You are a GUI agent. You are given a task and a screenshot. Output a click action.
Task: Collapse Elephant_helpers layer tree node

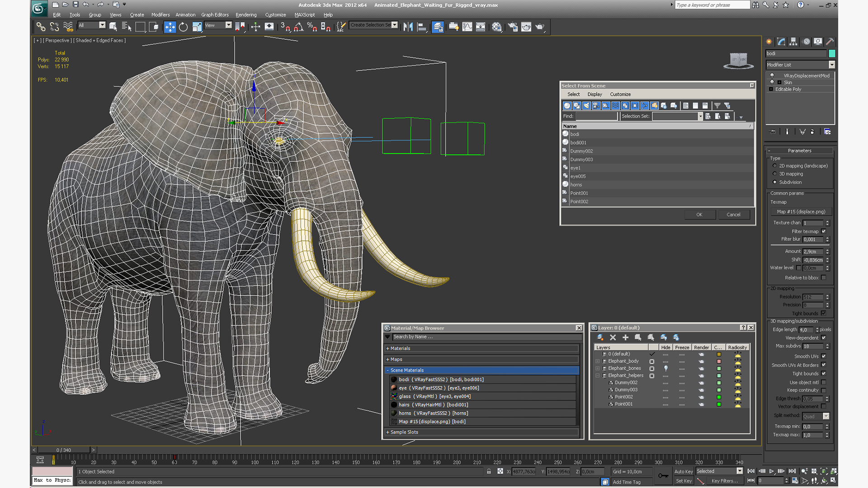pyautogui.click(x=598, y=375)
